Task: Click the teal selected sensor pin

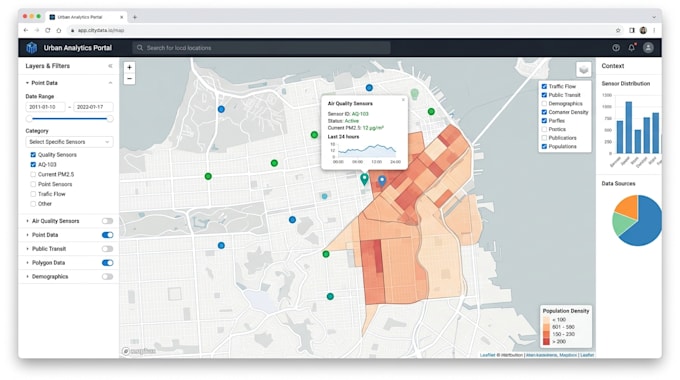Action: click(x=364, y=179)
